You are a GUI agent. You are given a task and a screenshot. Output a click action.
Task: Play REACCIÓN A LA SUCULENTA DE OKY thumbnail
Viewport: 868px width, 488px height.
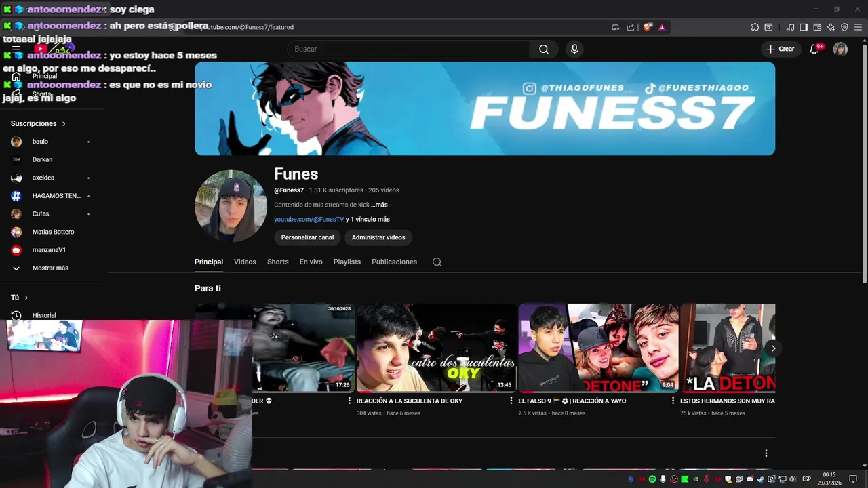(436, 348)
